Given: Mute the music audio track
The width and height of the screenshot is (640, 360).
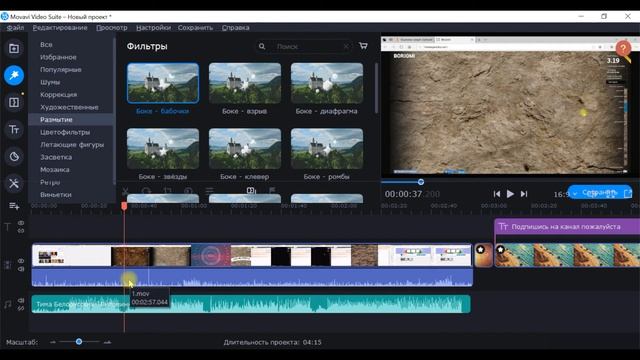Looking at the screenshot, I should click(x=21, y=300).
